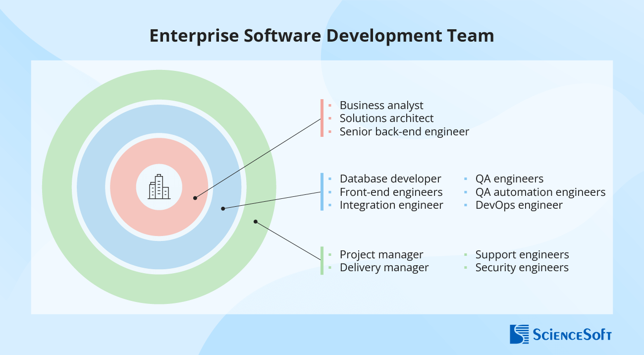Image resolution: width=644 pixels, height=355 pixels.
Task: Click the building icon at the diagram center
Action: click(x=159, y=186)
